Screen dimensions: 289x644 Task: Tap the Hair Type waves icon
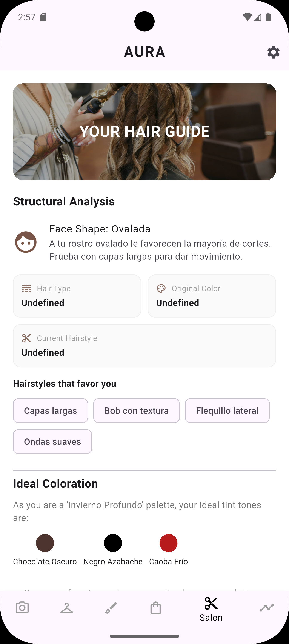point(26,288)
